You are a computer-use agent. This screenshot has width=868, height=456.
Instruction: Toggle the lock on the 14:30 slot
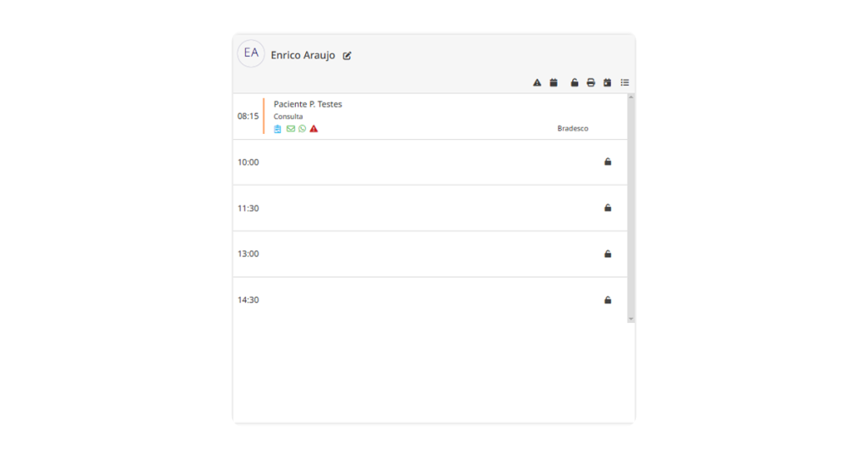point(608,299)
